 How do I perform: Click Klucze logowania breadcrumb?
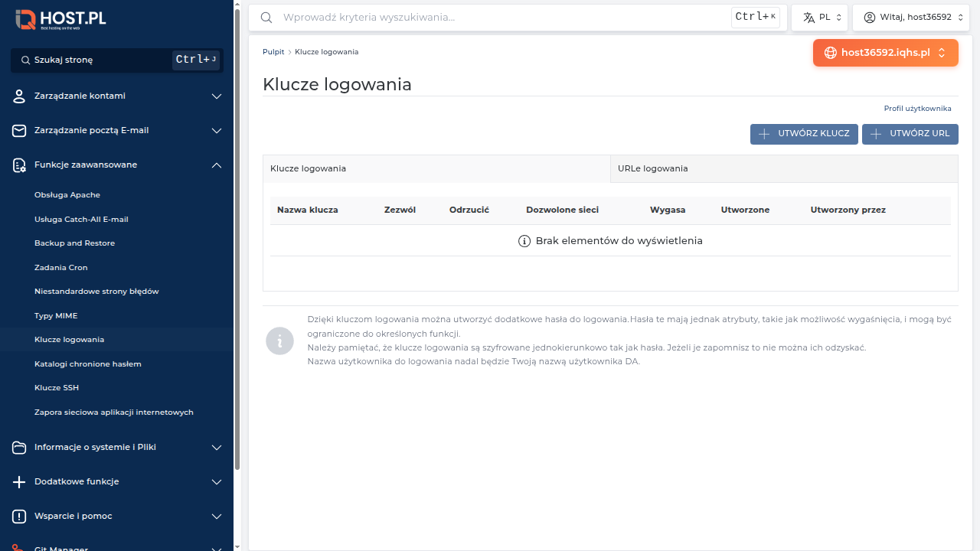point(326,52)
